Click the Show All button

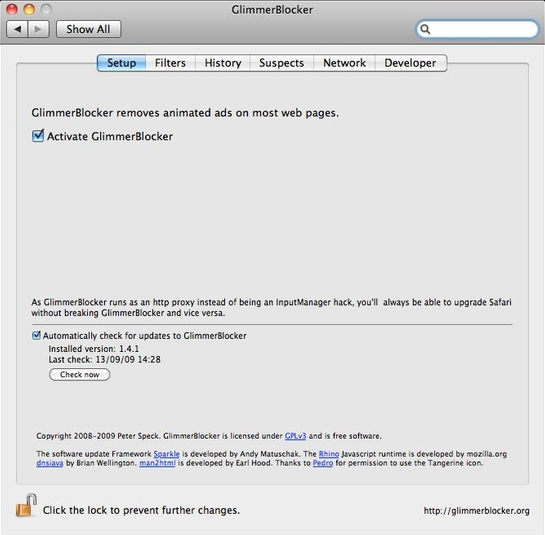(x=88, y=29)
